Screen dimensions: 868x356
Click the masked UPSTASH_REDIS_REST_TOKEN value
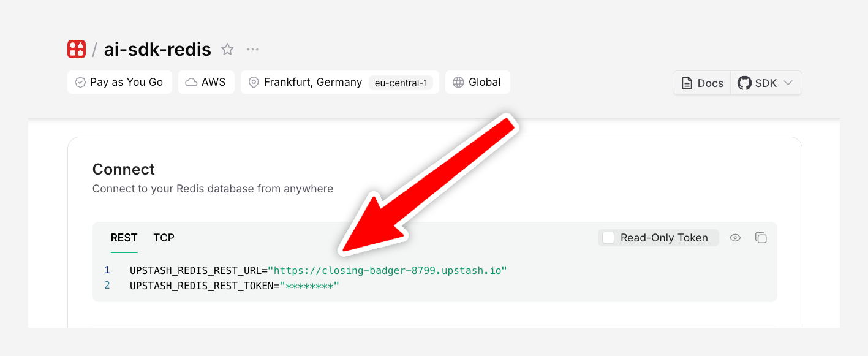309,286
